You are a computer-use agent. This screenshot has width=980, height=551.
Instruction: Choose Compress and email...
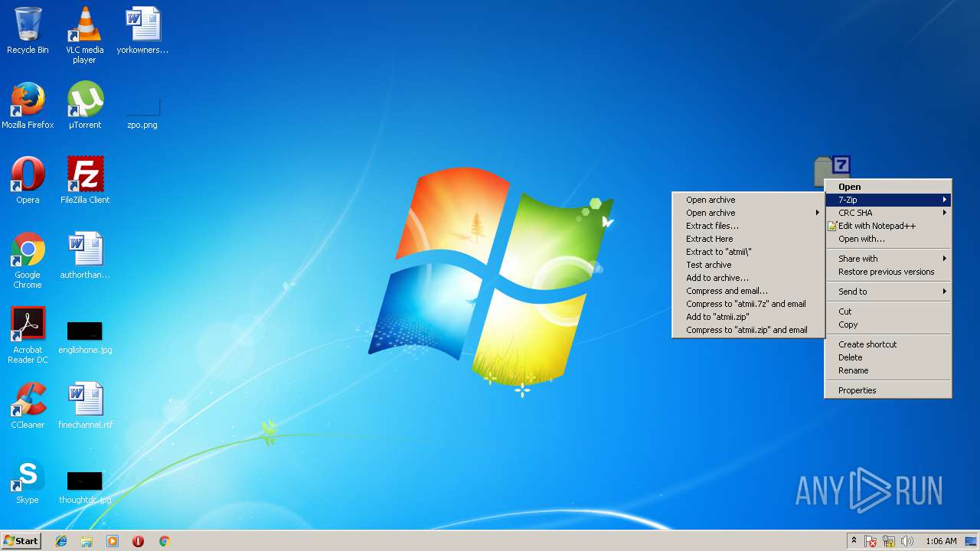pyautogui.click(x=748, y=291)
